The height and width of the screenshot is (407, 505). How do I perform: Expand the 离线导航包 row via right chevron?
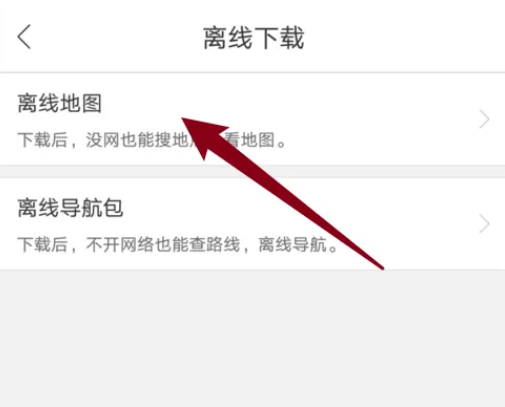[x=484, y=224]
